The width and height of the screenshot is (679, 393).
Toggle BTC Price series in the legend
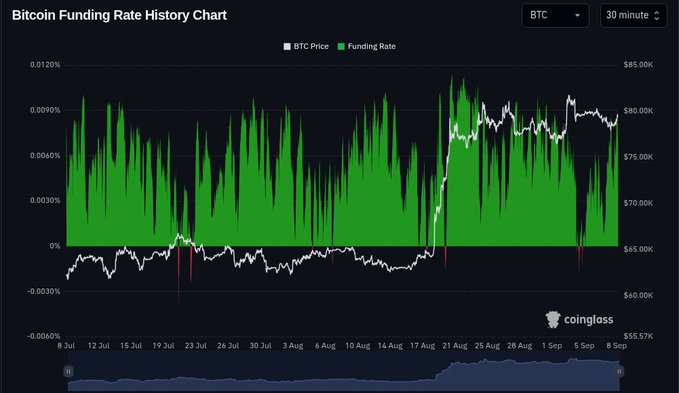point(306,46)
